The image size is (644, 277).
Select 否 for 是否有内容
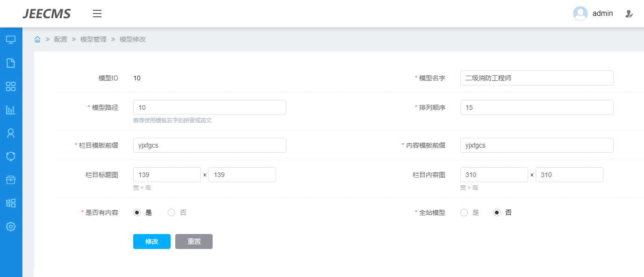coord(172,213)
